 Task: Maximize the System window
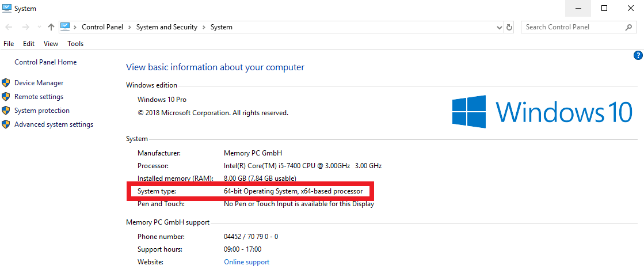coord(604,8)
